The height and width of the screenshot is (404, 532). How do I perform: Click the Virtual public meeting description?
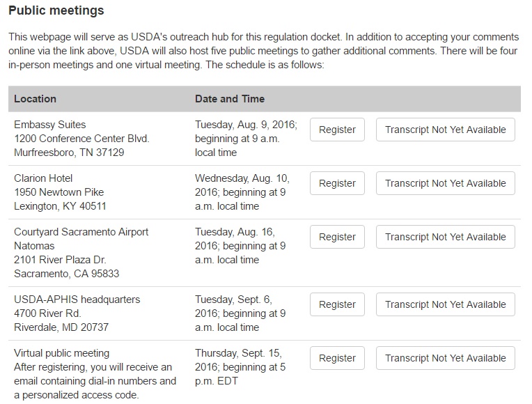point(95,374)
